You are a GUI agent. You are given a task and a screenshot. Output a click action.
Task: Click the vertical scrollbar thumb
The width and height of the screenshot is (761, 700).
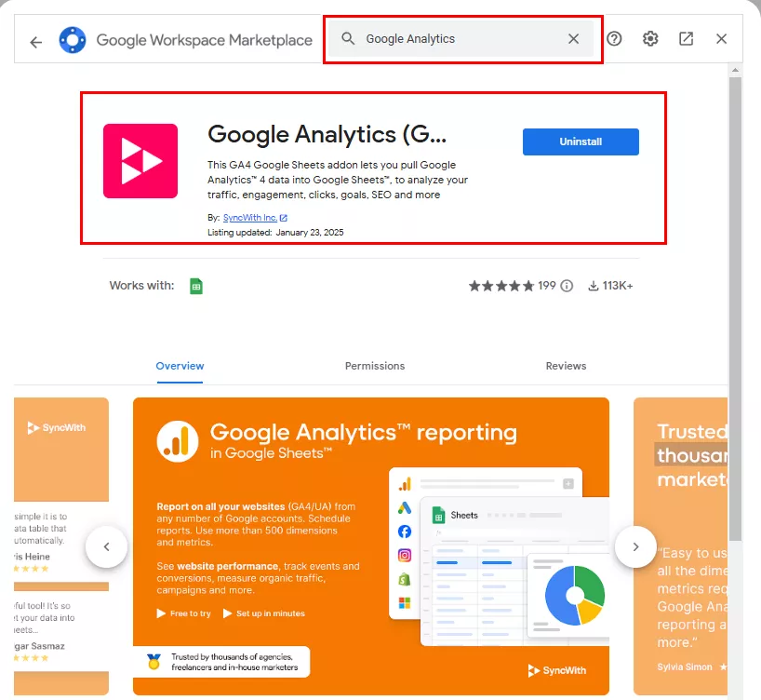tap(735, 308)
